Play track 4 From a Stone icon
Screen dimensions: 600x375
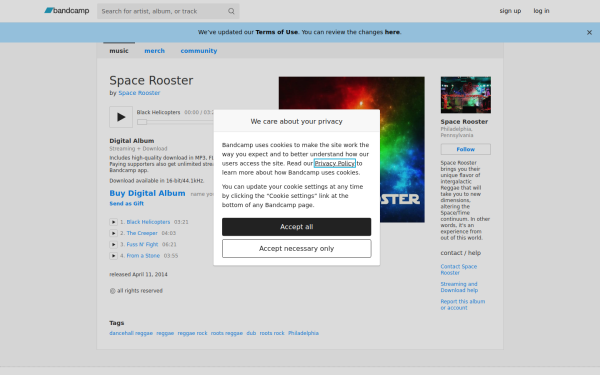point(113,256)
